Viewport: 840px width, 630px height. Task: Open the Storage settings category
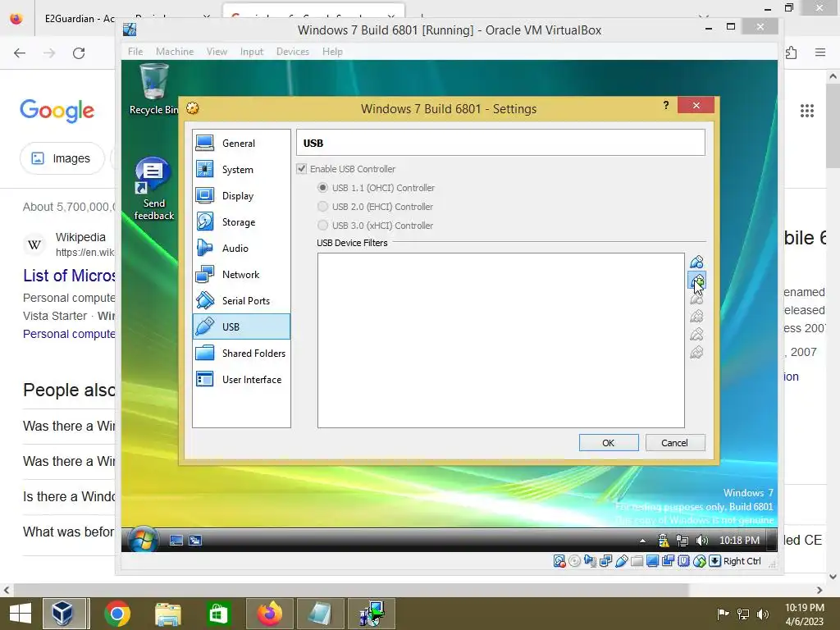click(x=241, y=221)
